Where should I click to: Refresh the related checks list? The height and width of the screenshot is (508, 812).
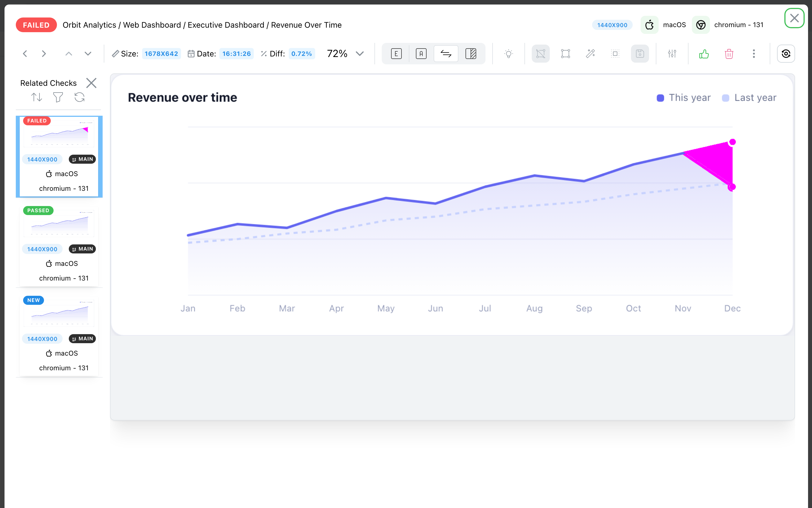point(80,97)
